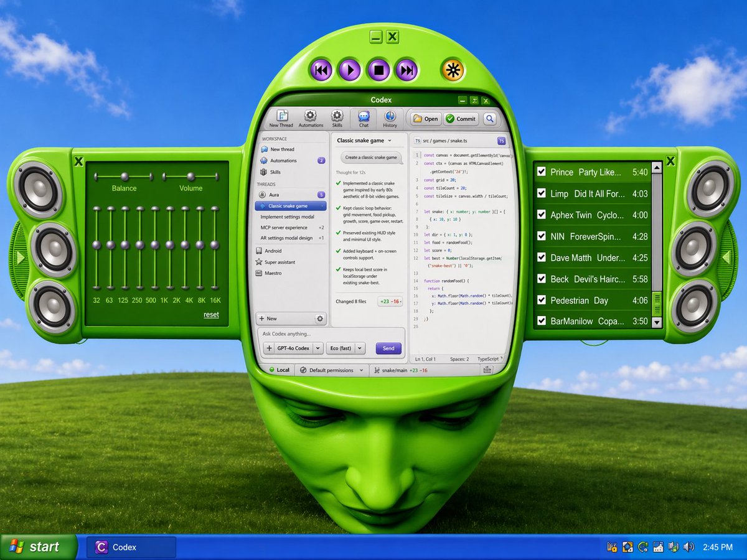
Task: Click the Commit button
Action: [461, 119]
